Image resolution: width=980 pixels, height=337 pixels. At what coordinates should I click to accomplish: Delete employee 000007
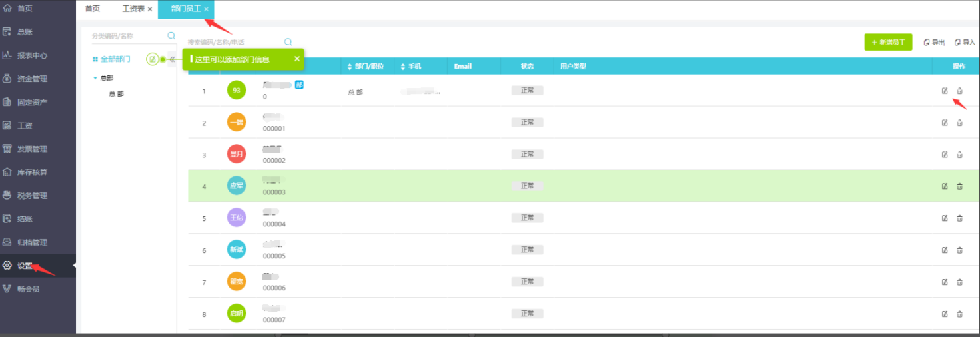click(x=959, y=314)
